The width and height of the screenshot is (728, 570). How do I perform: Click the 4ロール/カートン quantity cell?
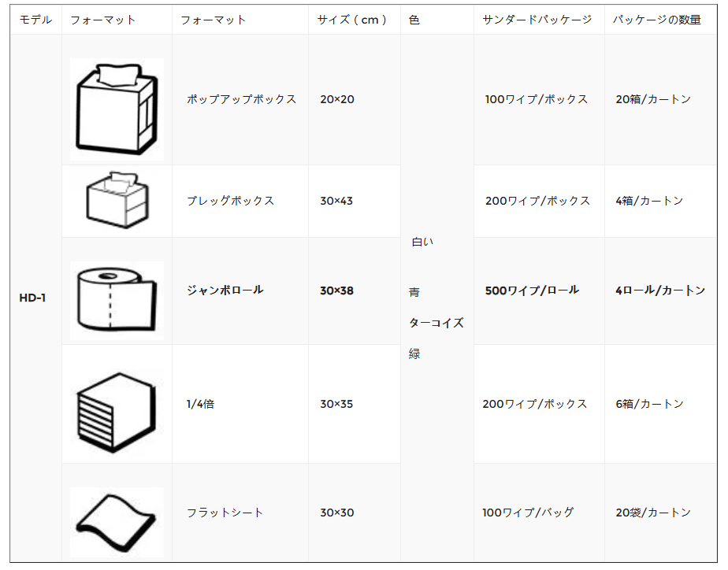coord(661,291)
